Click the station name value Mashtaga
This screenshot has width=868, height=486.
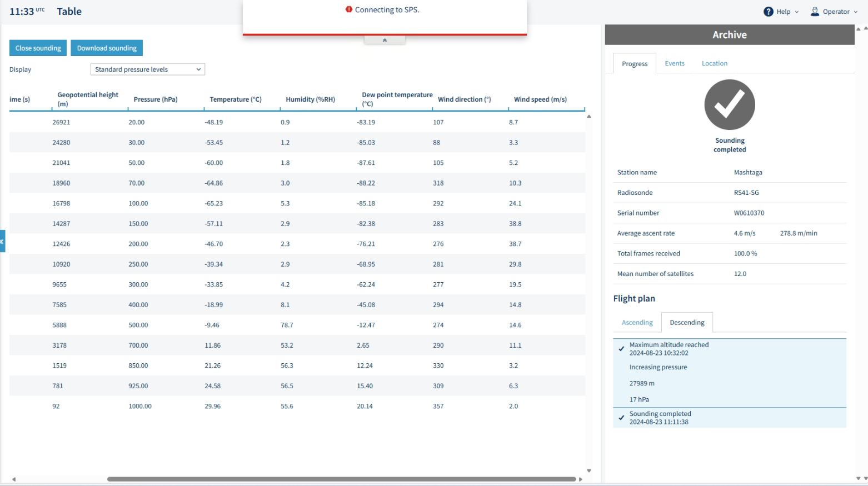748,173
